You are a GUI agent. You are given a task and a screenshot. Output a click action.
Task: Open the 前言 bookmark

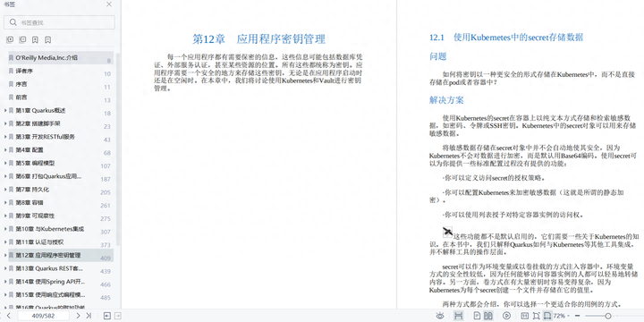click(x=61, y=97)
